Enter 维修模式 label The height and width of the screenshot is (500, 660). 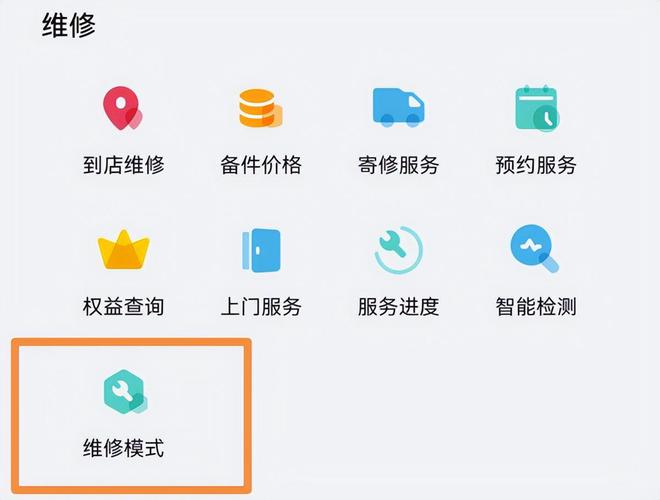tap(123, 448)
